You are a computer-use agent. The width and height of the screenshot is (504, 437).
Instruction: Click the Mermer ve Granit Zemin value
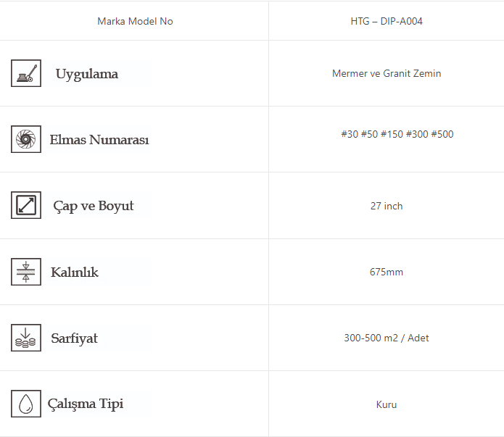tap(386, 73)
